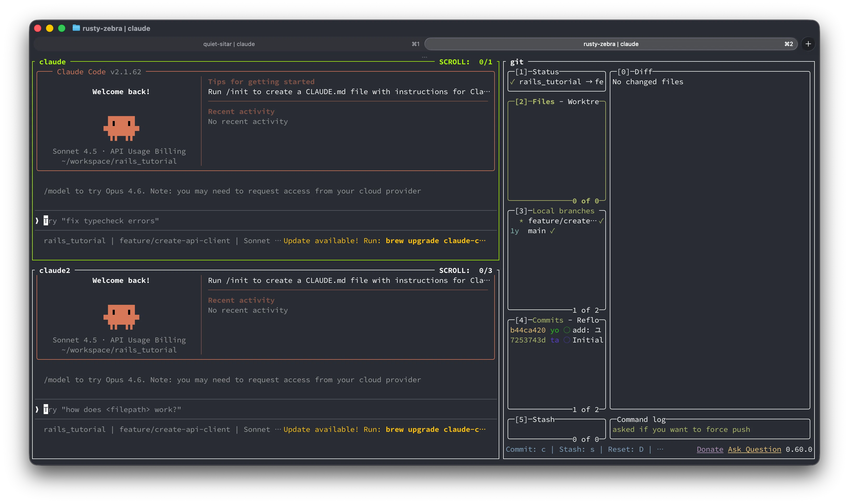849x504 pixels.
Task: Open the Ask Question link
Action: (x=754, y=449)
